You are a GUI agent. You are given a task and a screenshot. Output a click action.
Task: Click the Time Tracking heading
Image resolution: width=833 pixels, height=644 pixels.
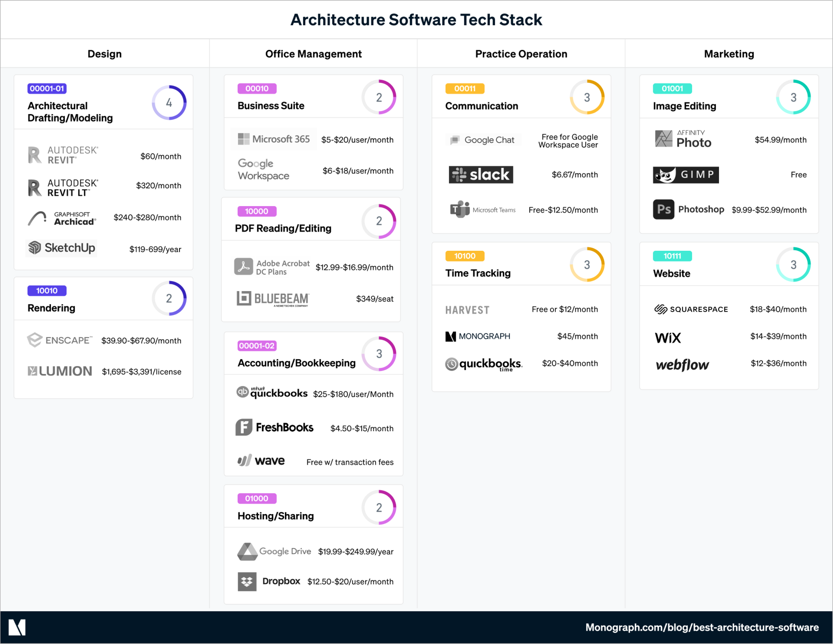pyautogui.click(x=478, y=273)
